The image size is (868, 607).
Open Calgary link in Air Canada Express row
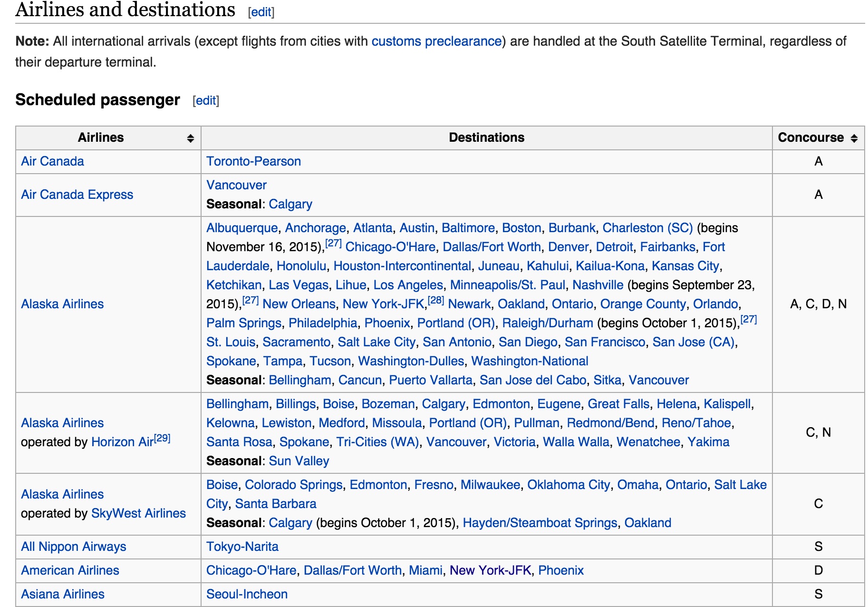[x=290, y=204]
